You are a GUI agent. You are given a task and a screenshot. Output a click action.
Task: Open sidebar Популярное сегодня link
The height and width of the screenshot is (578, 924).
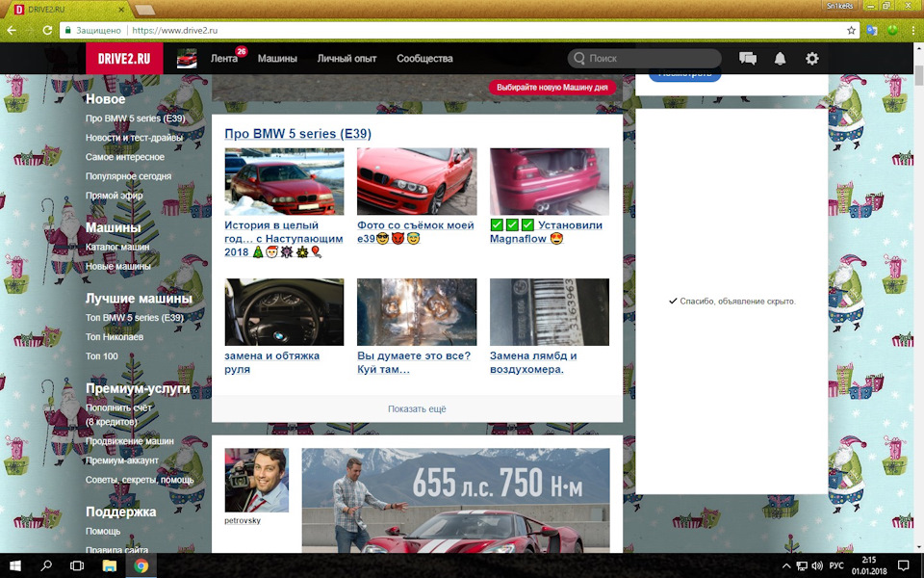[128, 176]
